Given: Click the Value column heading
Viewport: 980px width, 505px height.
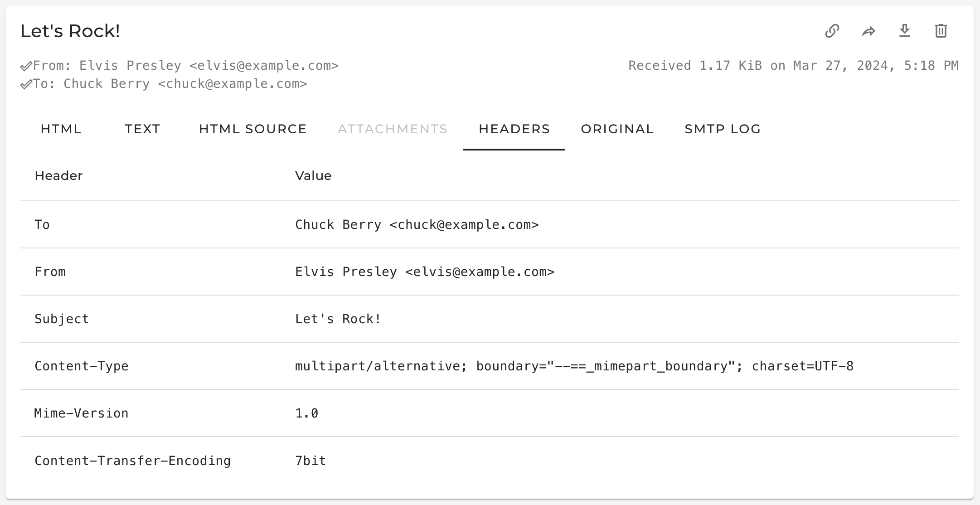Looking at the screenshot, I should pos(313,175).
